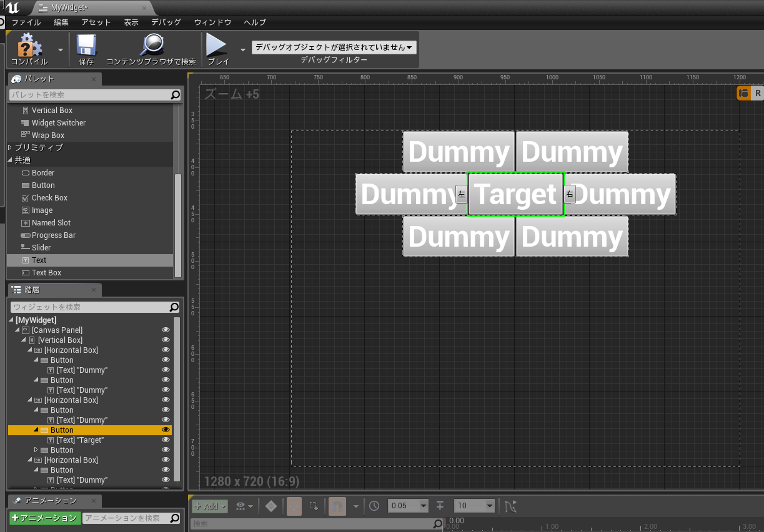764x532 pixels.
Task: Open the 編集 menu
Action: click(x=61, y=22)
